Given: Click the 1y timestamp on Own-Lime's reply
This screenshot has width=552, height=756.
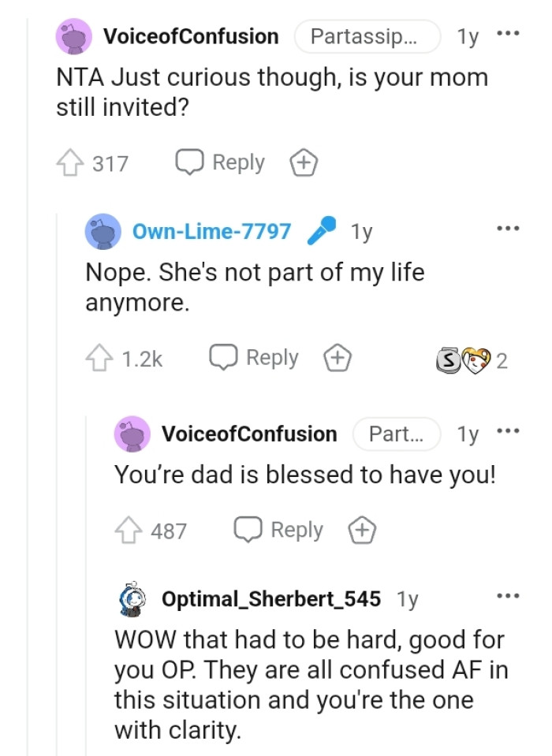Looking at the screenshot, I should click(x=360, y=230).
